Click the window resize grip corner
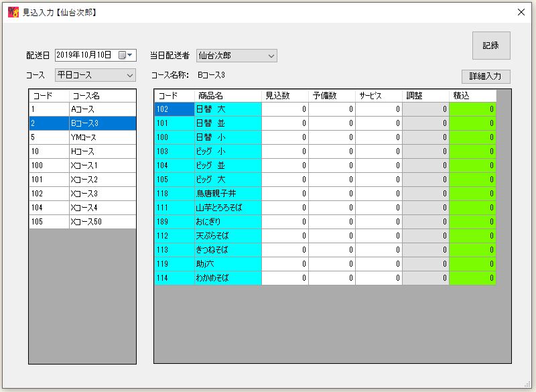 [531, 387]
